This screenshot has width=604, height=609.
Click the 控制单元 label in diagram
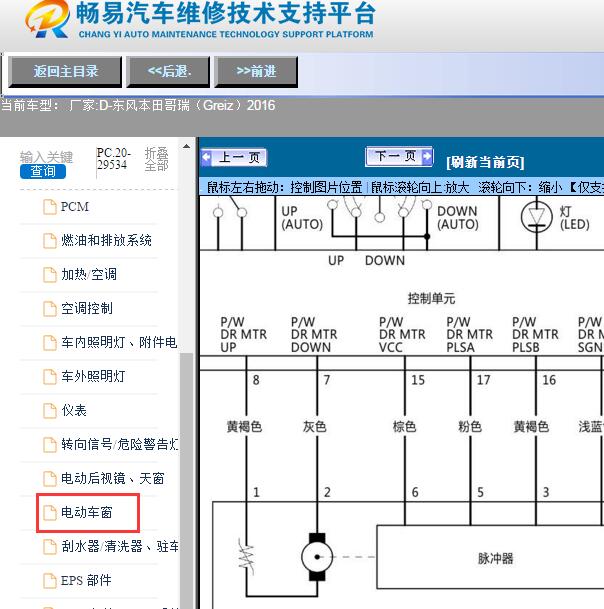coord(431,298)
